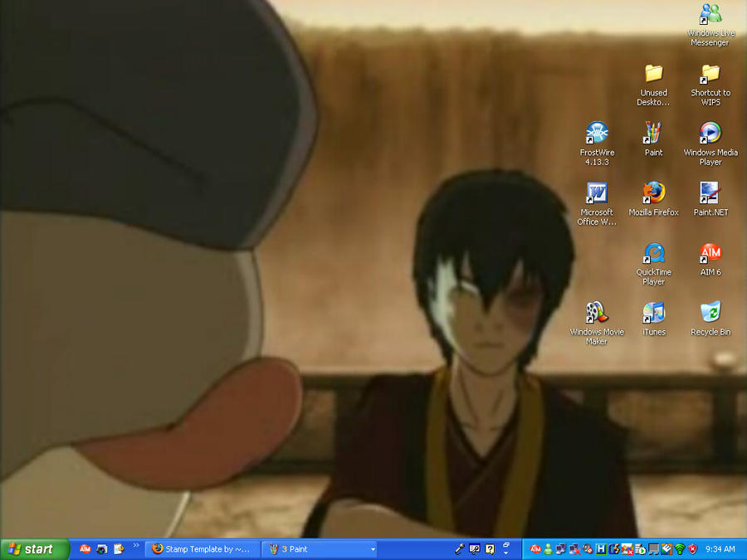The width and height of the screenshot is (747, 560).
Task: Select the Windows Live Messenger desktop icon
Action: click(x=710, y=25)
